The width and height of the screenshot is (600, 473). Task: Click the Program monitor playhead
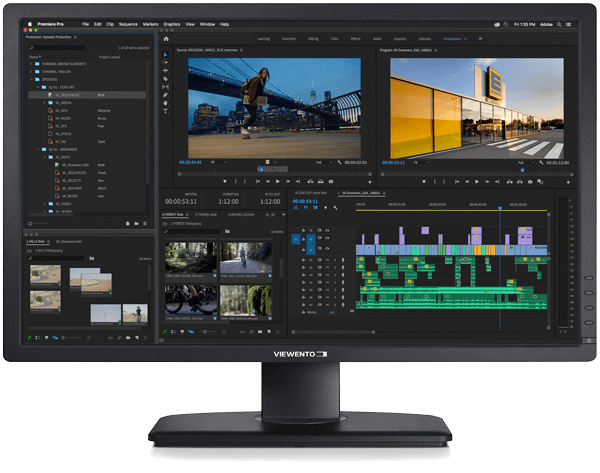[x=522, y=170]
